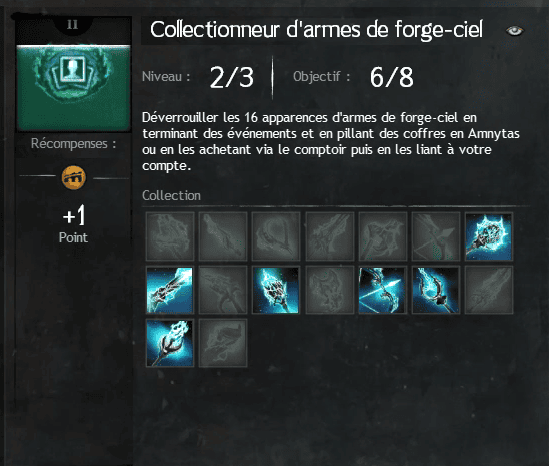The height and width of the screenshot is (466, 549).
Task: Toggle the eye watch icon beside the title
Action: click(x=514, y=31)
